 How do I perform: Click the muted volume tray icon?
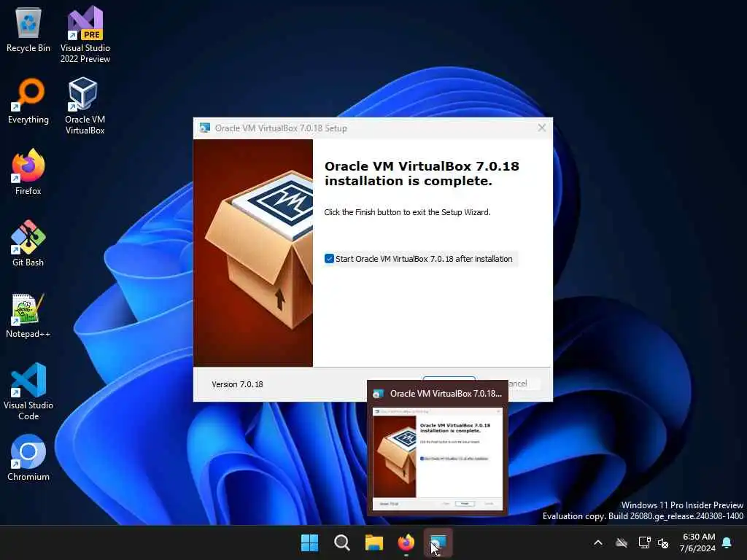(663, 542)
